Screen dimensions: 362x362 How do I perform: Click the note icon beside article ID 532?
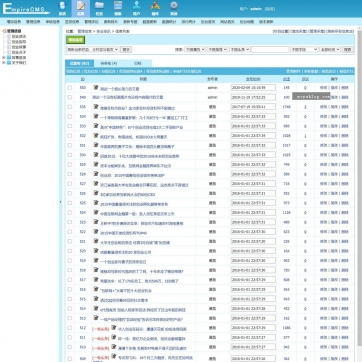(96, 135)
